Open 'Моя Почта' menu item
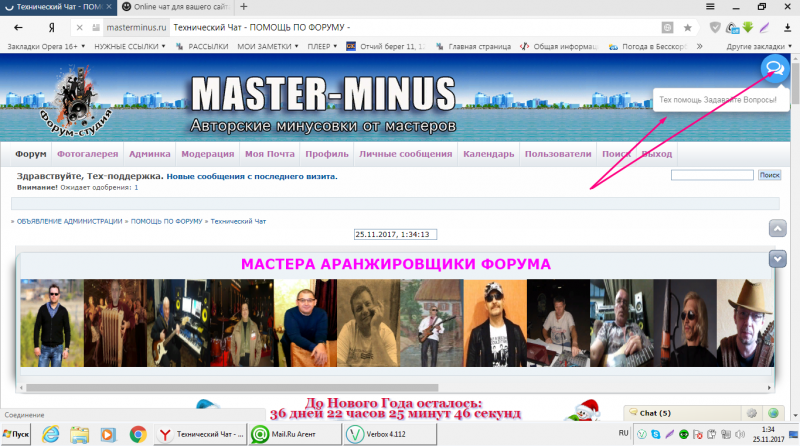Image resolution: width=800 pixels, height=446 pixels. (269, 154)
